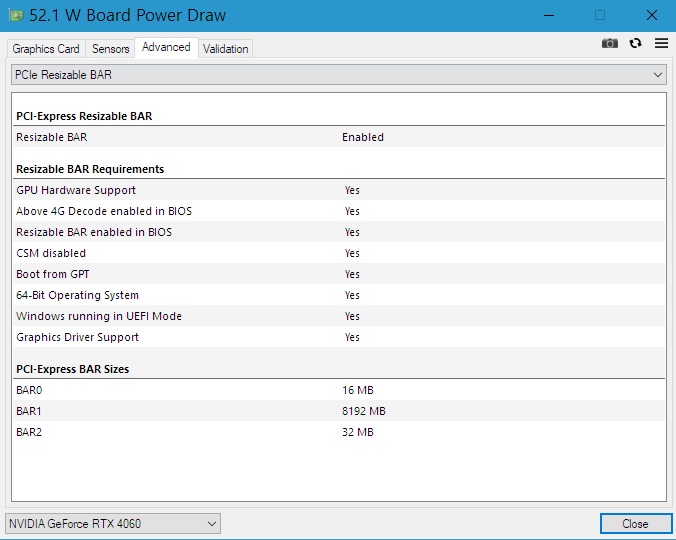676x540 pixels.
Task: Expand the PCIe Resizable BAR dropdown
Action: point(338,75)
